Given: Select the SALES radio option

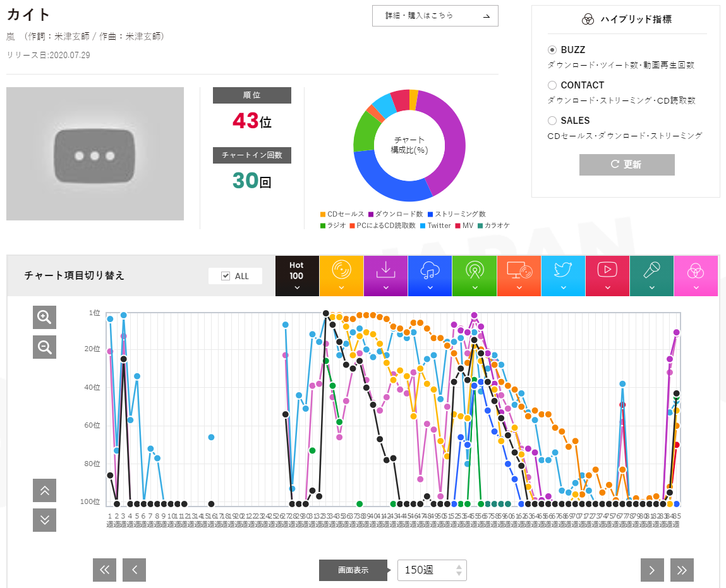Looking at the screenshot, I should 552,121.
